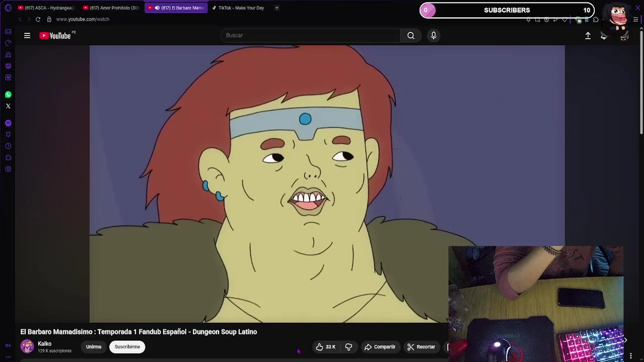
Task: Go to YouTube home via the logo
Action: [55, 36]
